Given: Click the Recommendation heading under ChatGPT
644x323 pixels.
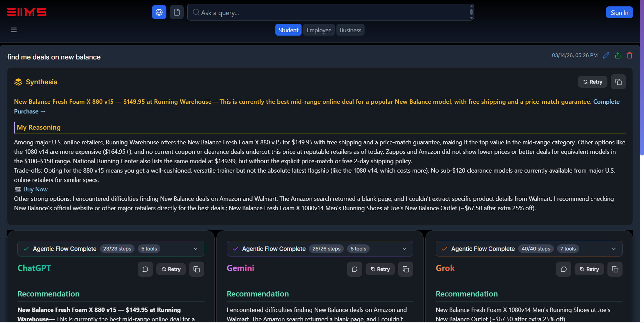Looking at the screenshot, I should 48,294.
